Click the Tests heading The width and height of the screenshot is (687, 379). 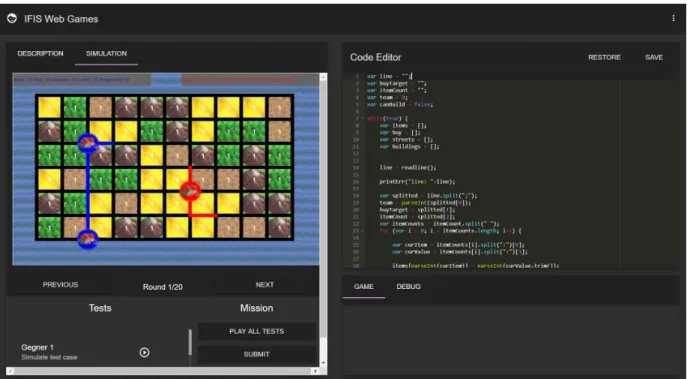tap(100, 308)
